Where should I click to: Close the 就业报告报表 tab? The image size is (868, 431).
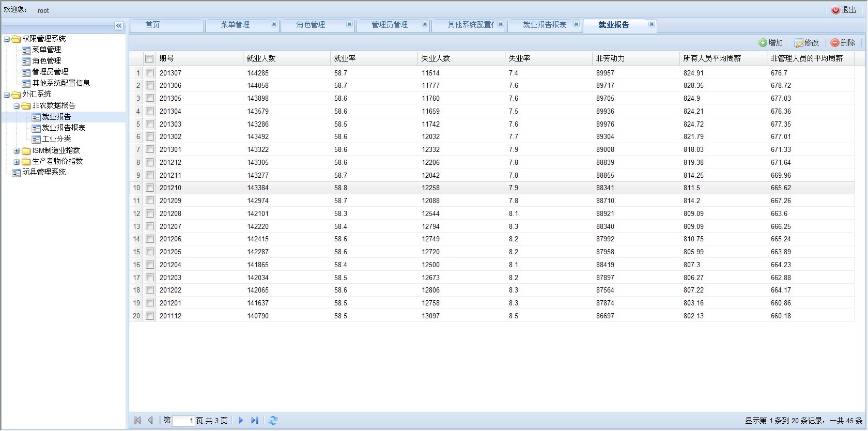576,24
